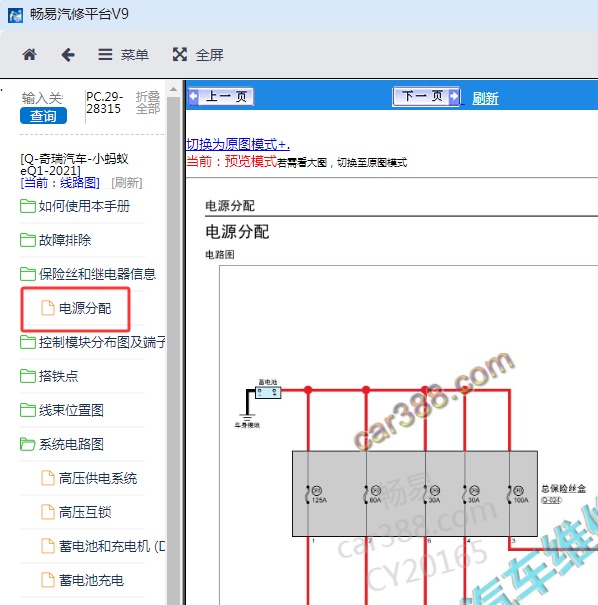598x605 pixels.
Task: Click the folder icon beside 线束位置图
Action: pyautogui.click(x=28, y=410)
